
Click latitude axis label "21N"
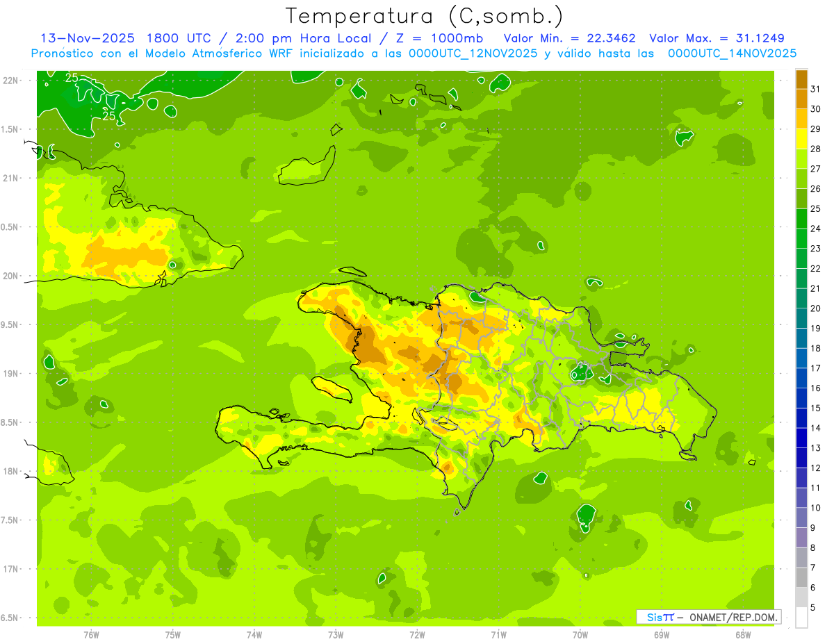pyautogui.click(x=10, y=178)
